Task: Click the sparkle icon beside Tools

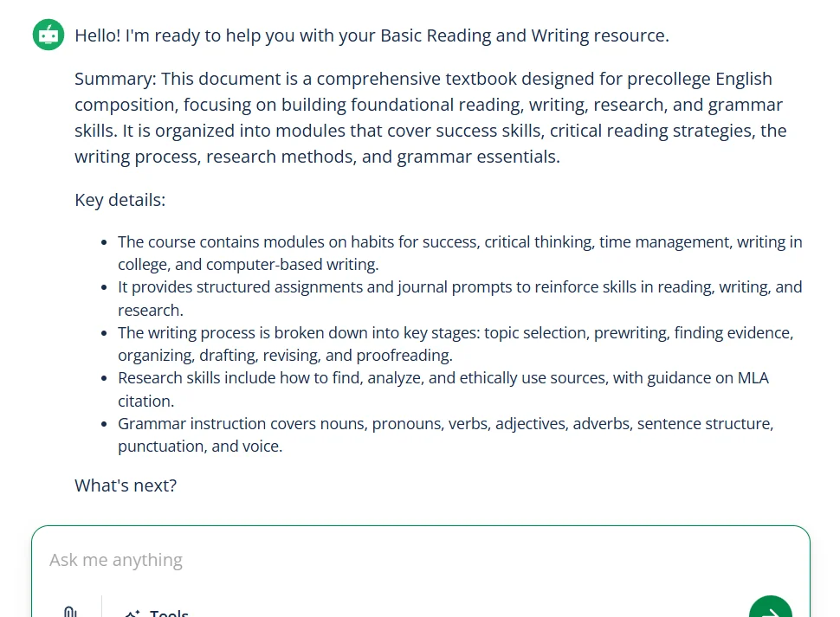Action: click(x=132, y=614)
